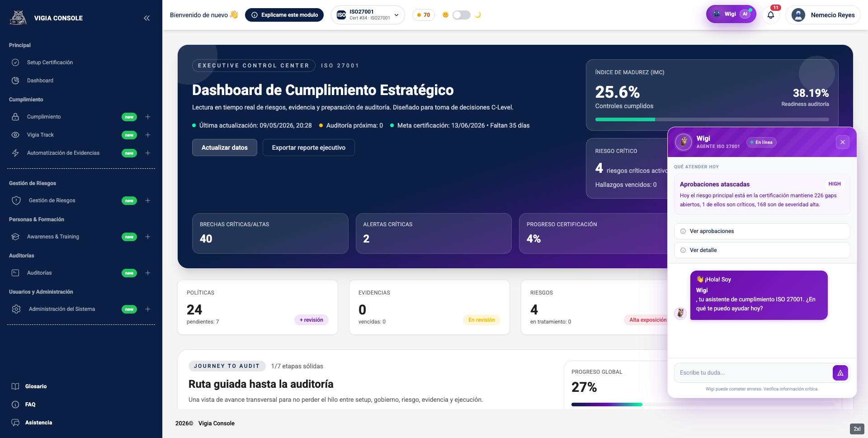Open the Glosario book icon
Screen dimensions: 868x438
pyautogui.click(x=15, y=386)
